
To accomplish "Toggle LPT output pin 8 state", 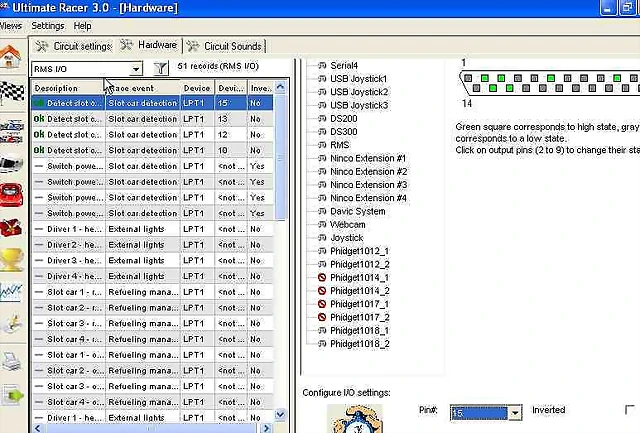I will [x=584, y=78].
